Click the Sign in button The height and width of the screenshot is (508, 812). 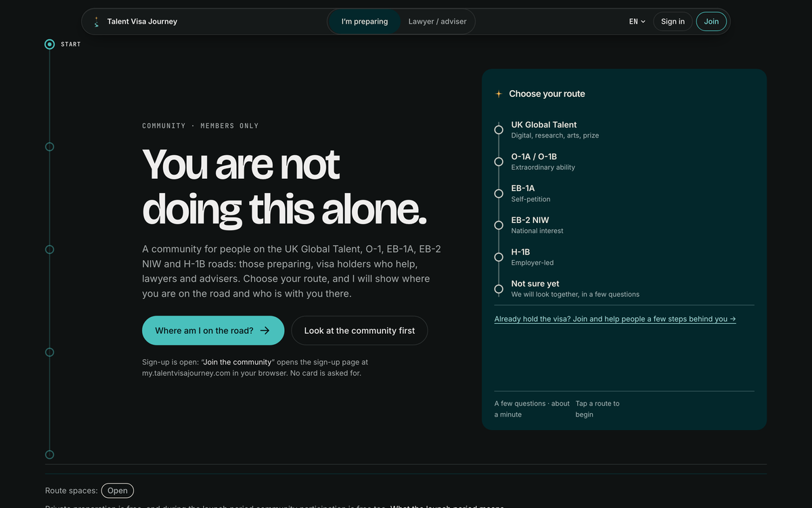(x=673, y=22)
